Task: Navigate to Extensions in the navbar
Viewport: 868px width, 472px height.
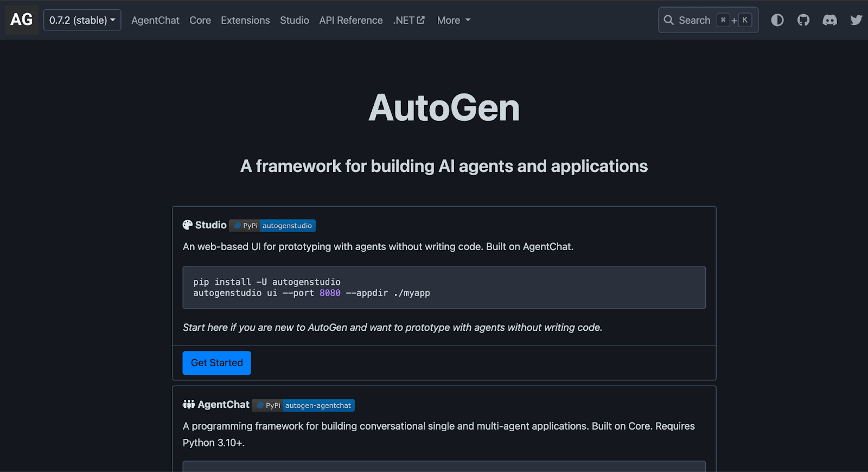Action: [245, 20]
